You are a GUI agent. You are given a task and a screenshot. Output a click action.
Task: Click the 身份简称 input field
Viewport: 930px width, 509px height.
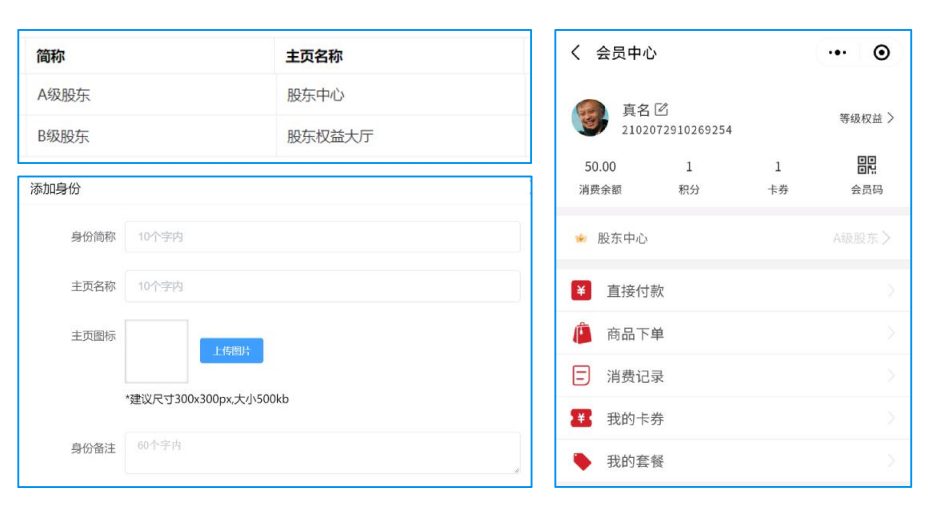tap(322, 237)
